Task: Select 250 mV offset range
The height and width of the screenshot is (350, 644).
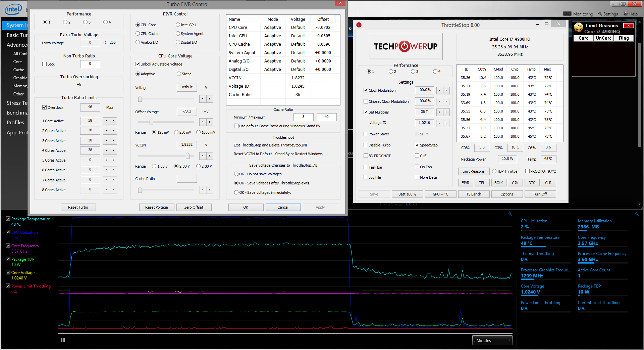Action: pos(176,132)
